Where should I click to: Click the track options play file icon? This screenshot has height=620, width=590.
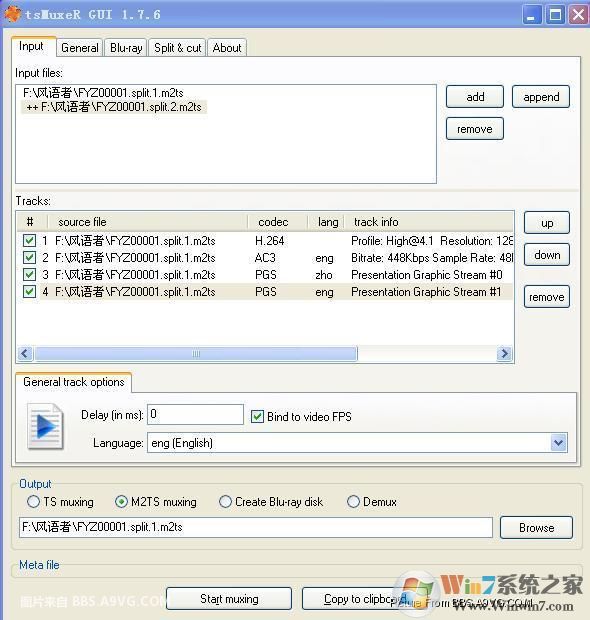pos(45,426)
